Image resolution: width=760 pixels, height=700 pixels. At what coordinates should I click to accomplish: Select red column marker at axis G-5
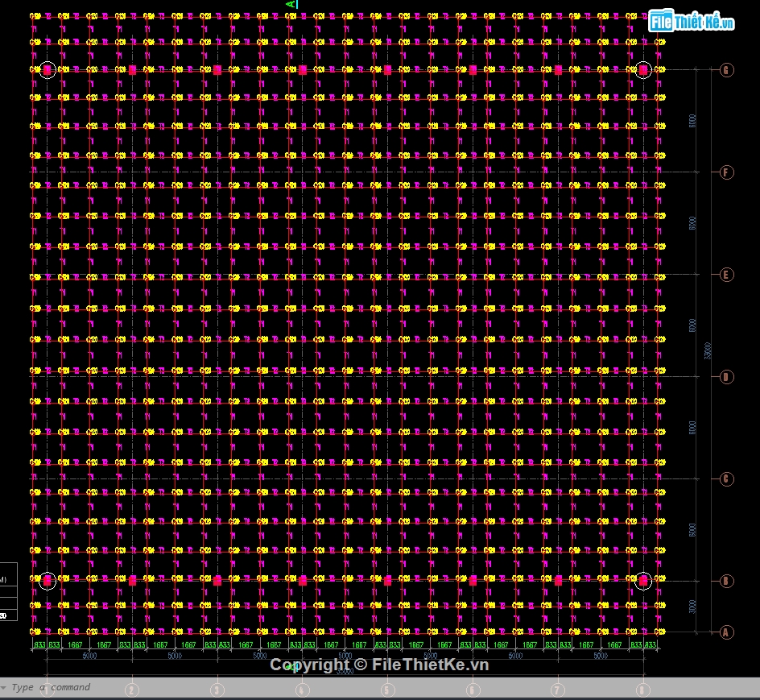click(388, 70)
